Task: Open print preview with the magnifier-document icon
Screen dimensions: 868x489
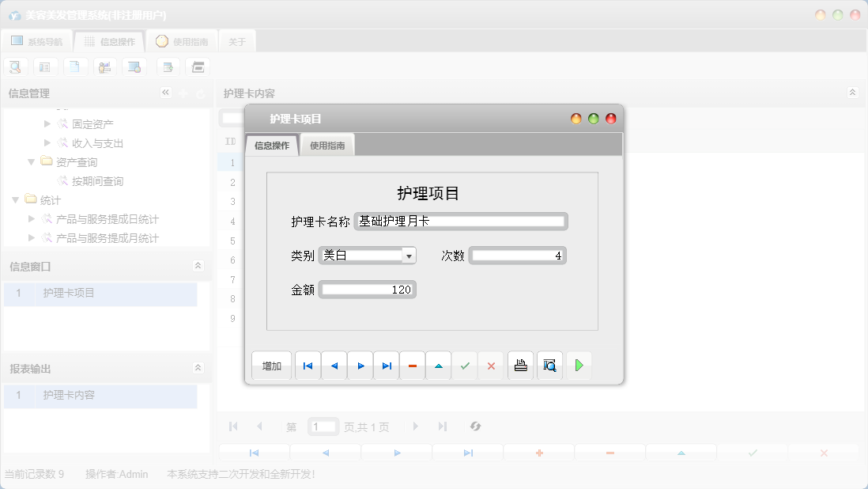Action: coord(549,365)
